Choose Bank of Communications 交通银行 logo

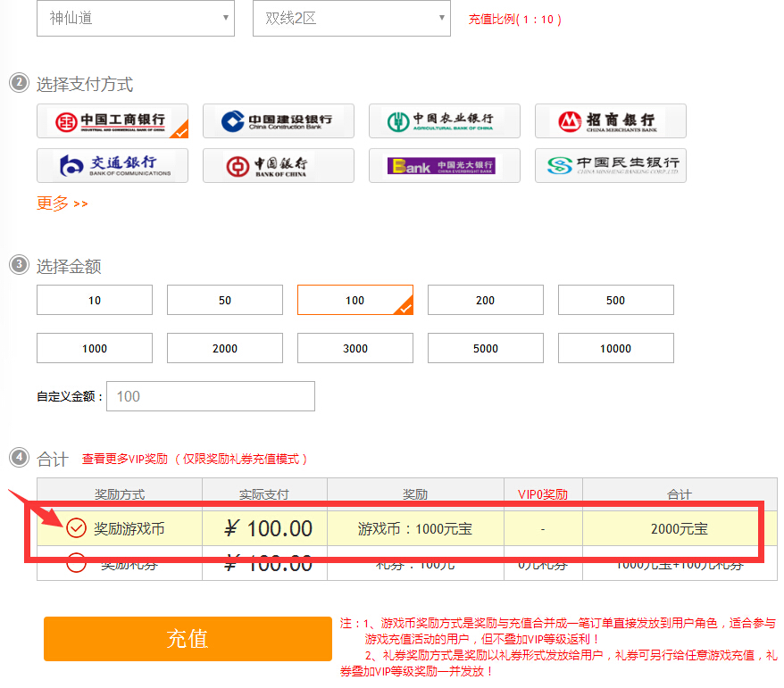(x=112, y=165)
